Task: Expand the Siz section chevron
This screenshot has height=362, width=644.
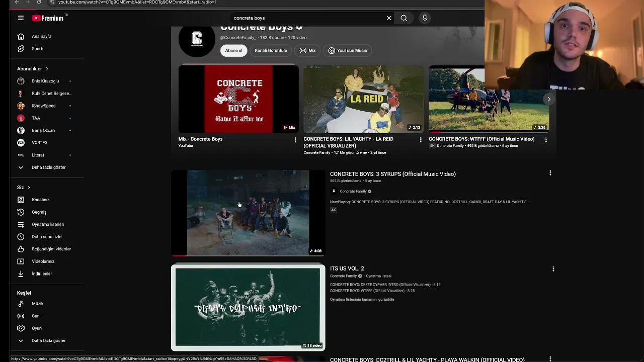Action: [29, 188]
